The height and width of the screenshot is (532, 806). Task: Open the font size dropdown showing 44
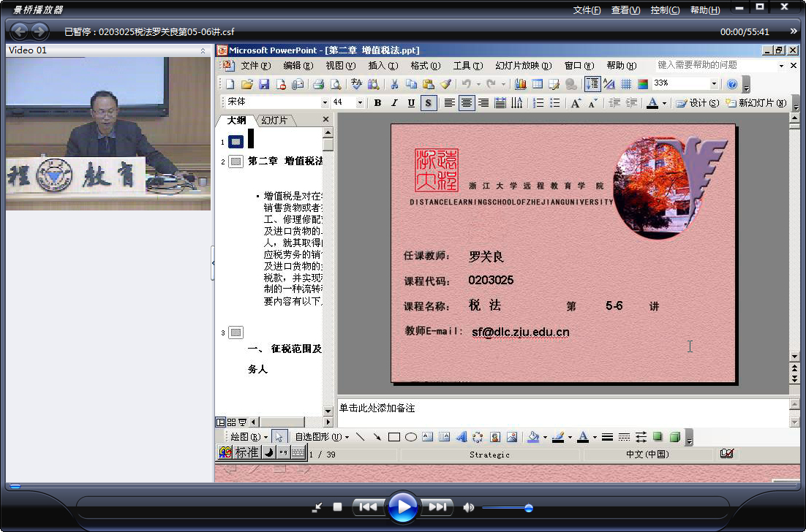(360, 103)
